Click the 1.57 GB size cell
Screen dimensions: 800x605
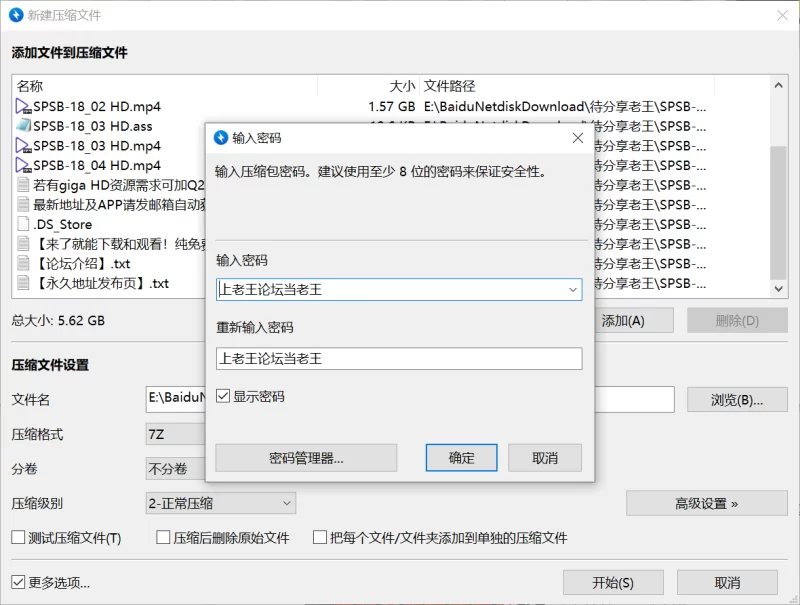392,106
